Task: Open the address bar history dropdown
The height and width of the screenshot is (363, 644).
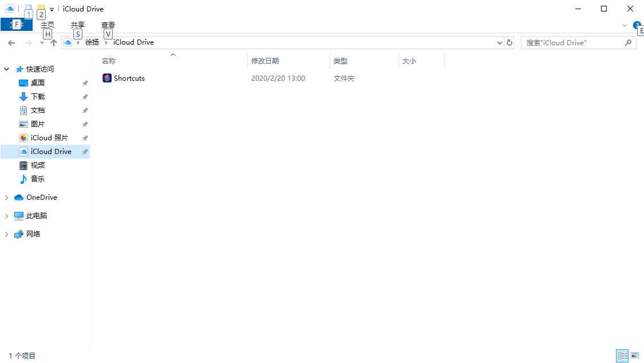Action: coord(499,43)
